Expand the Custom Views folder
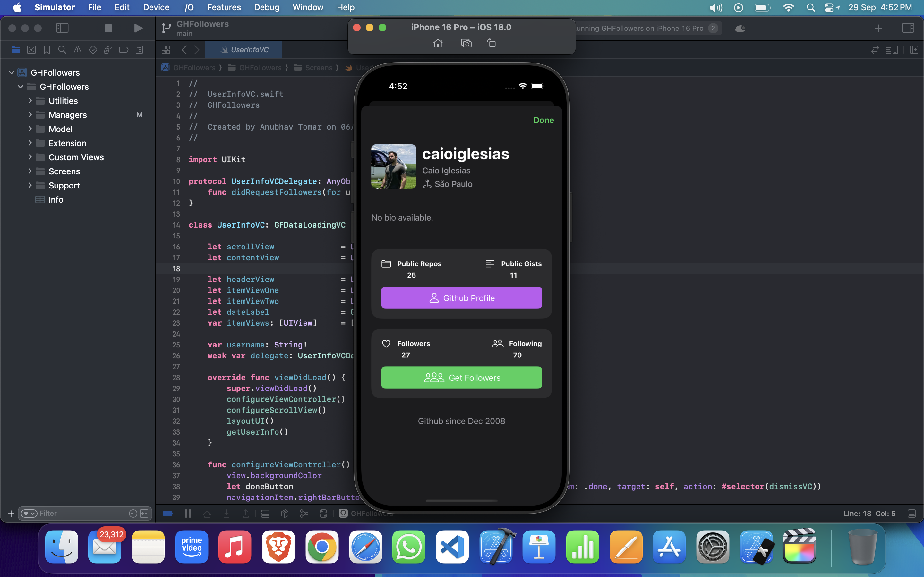This screenshot has height=577, width=924. (x=30, y=157)
